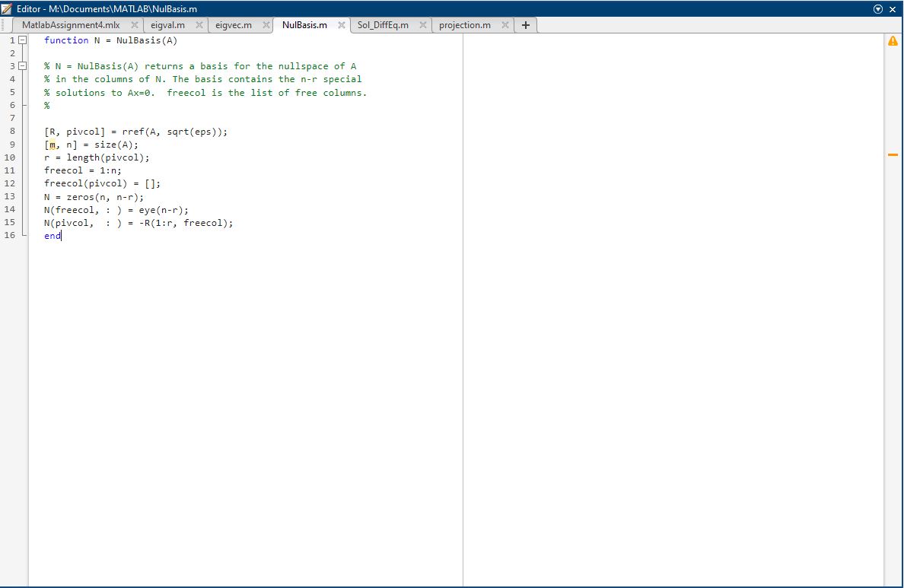
Task: Select the NulBasis.m active tab
Action: click(304, 24)
